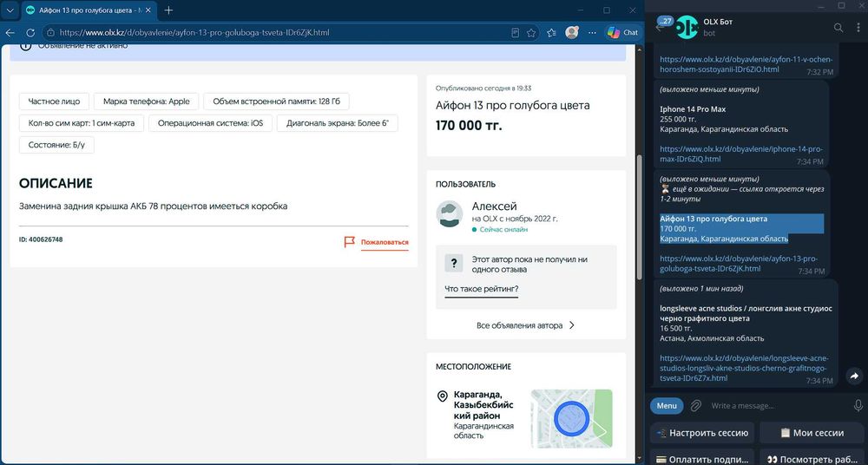Click the webpage vertical scrollbar
Screen dimensions: 868x465
coord(639,217)
